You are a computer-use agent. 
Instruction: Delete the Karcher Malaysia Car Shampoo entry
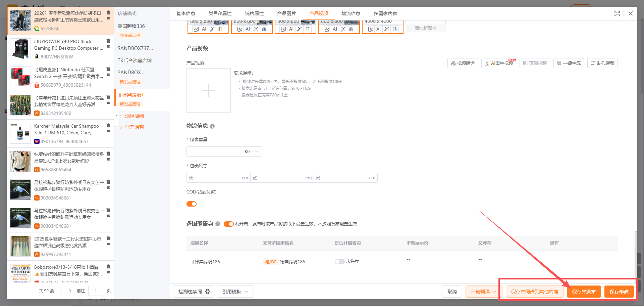(108, 125)
